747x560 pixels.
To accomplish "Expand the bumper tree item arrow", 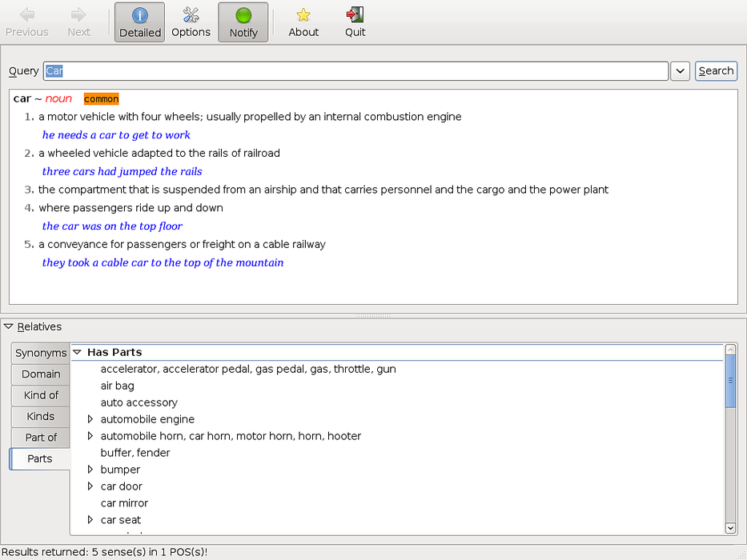I will tap(90, 470).
